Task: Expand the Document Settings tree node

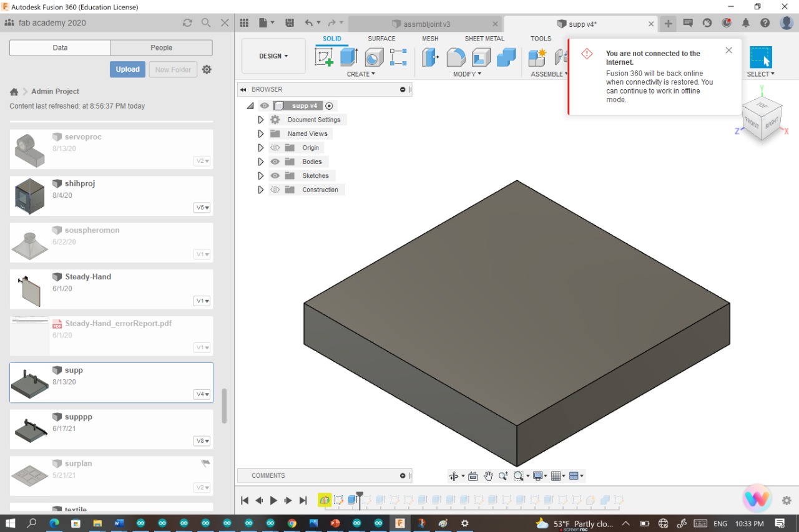Action: pos(261,120)
